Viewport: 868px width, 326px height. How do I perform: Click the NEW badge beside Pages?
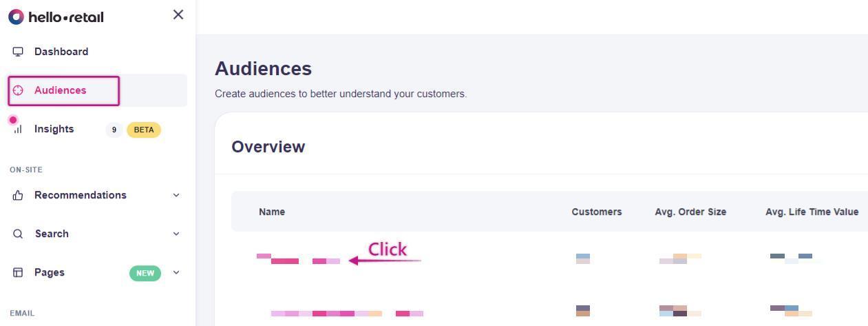pos(145,273)
